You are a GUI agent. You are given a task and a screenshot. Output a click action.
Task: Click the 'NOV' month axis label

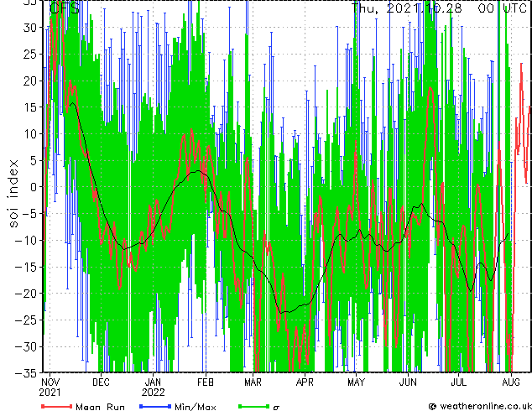50,382
